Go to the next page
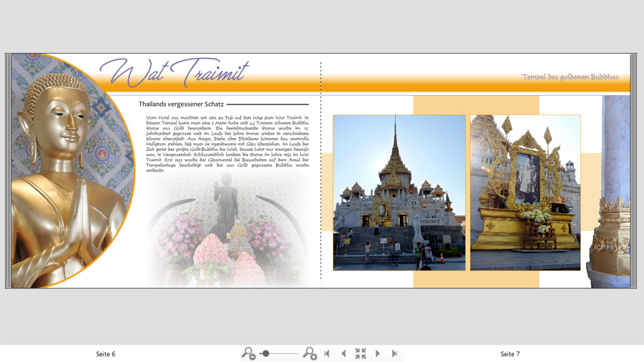644x362 pixels. tap(378, 353)
